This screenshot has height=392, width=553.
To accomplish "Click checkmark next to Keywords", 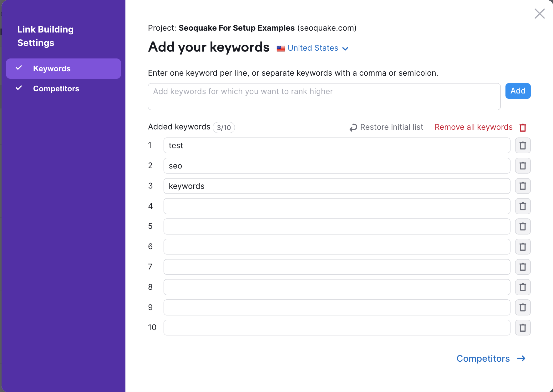I will click(x=19, y=68).
